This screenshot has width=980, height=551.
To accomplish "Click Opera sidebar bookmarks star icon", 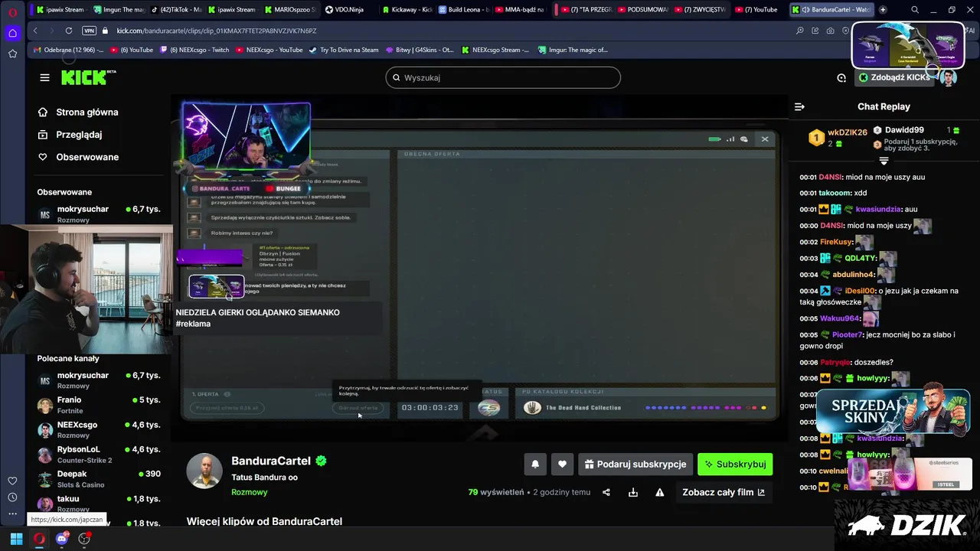I will (x=12, y=54).
